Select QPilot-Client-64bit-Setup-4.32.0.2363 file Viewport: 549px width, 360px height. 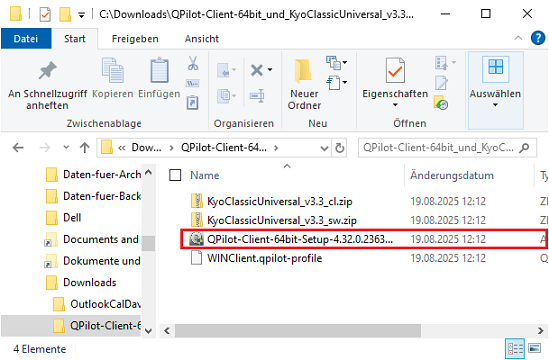tap(300, 239)
